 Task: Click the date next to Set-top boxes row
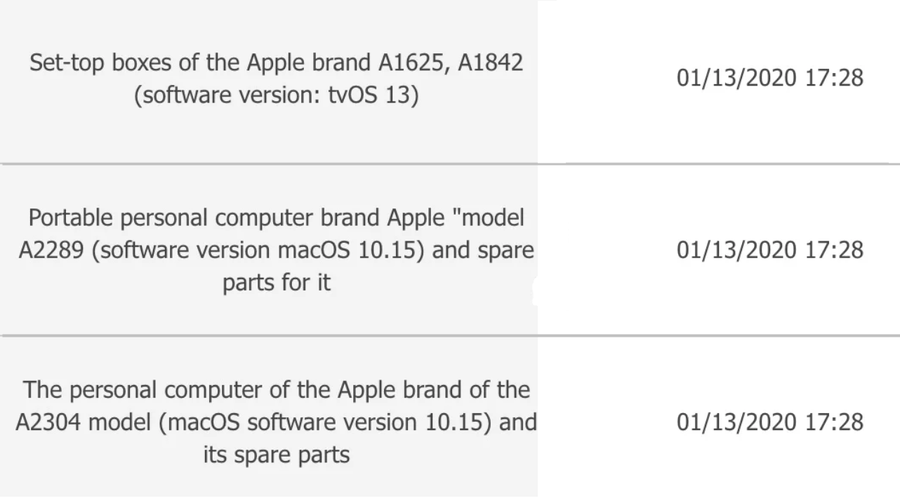(770, 78)
